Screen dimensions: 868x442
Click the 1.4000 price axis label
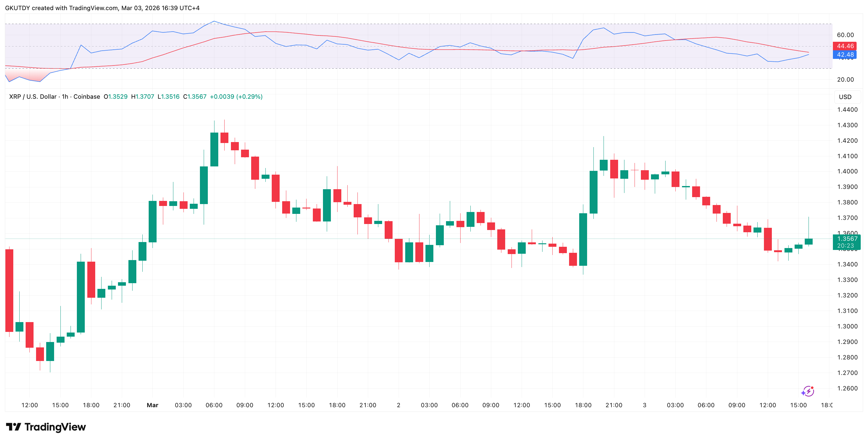847,171
